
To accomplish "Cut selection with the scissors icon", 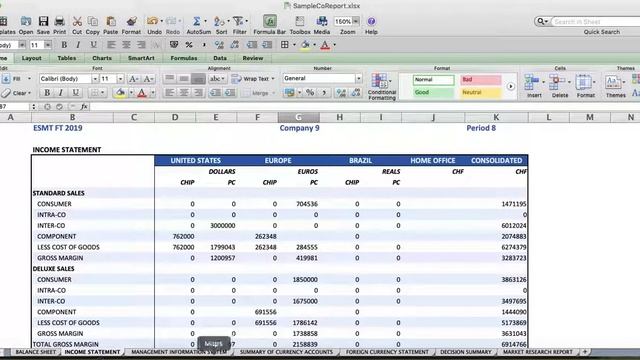I will pyautogui.click(x=77, y=21).
